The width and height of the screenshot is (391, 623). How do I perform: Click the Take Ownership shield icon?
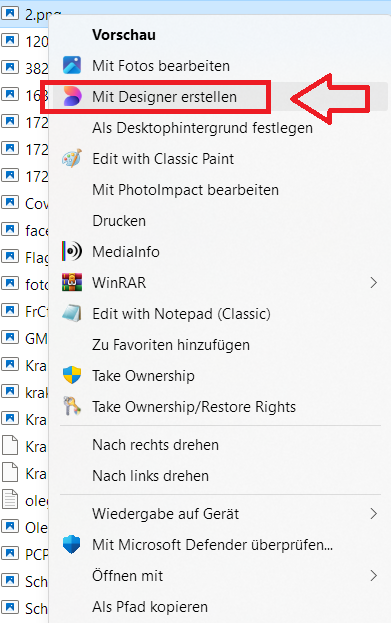pyautogui.click(x=72, y=375)
